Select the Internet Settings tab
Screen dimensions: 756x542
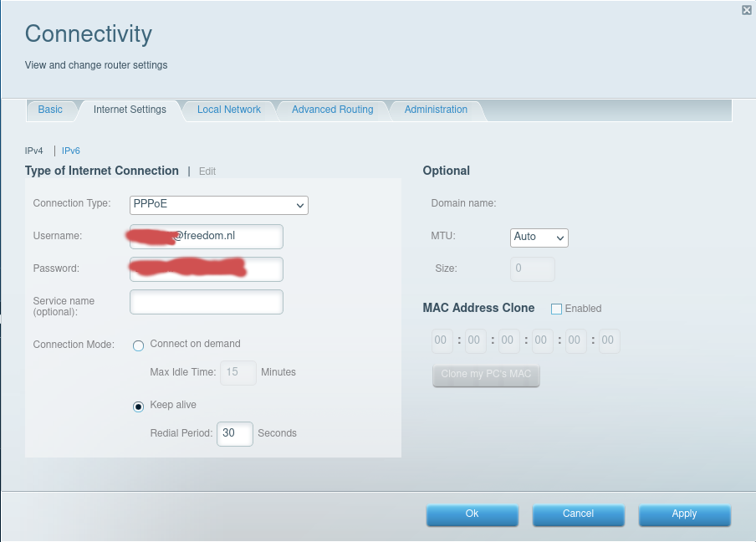click(x=130, y=110)
